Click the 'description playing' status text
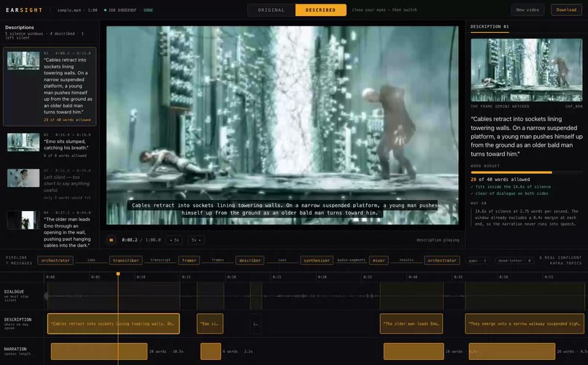This screenshot has width=588, height=365. (438, 240)
